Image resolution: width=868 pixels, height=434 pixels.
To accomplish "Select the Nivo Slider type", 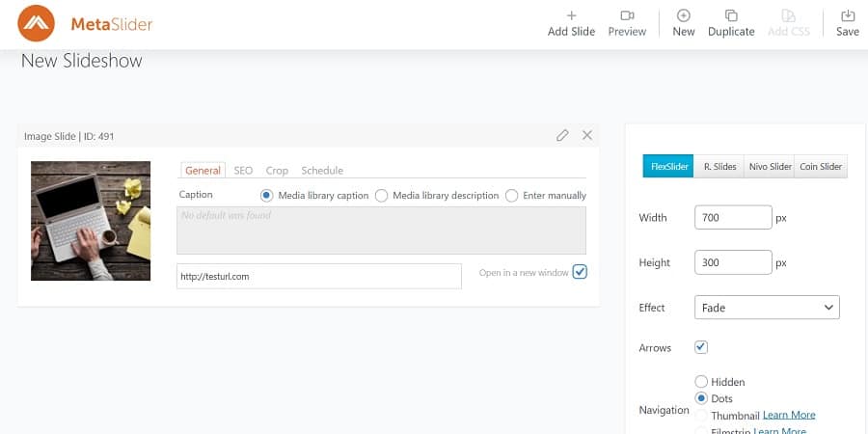I will pos(770,167).
